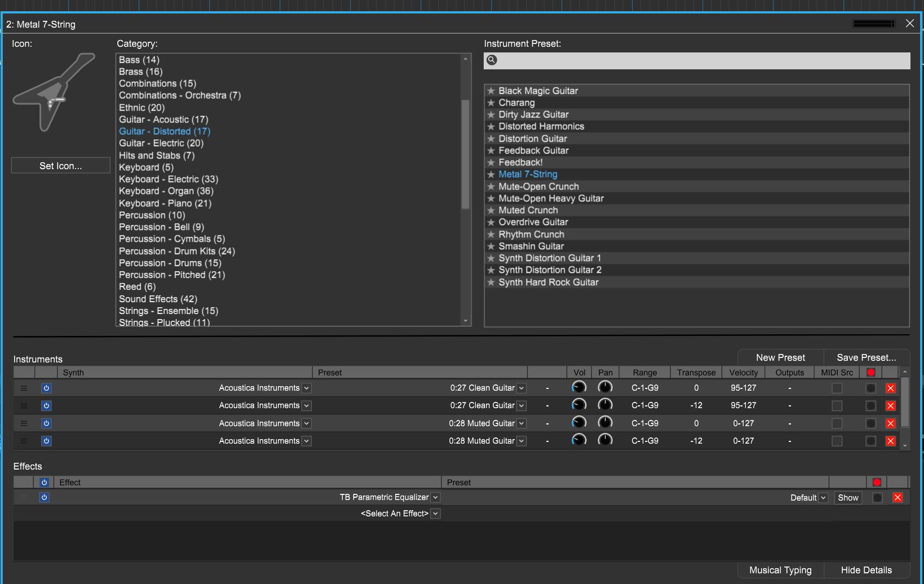Click record button on TB Parametric Equalizer row
This screenshot has width=924, height=584.
pos(877,497)
